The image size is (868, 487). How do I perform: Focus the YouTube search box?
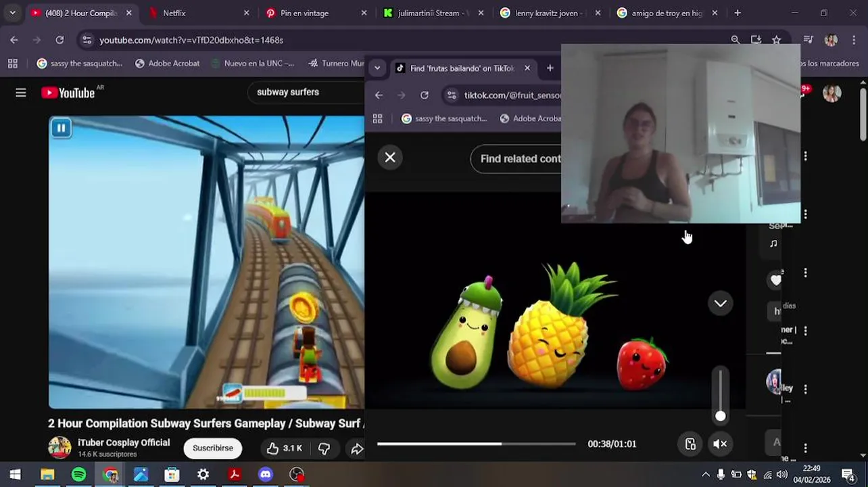click(304, 92)
